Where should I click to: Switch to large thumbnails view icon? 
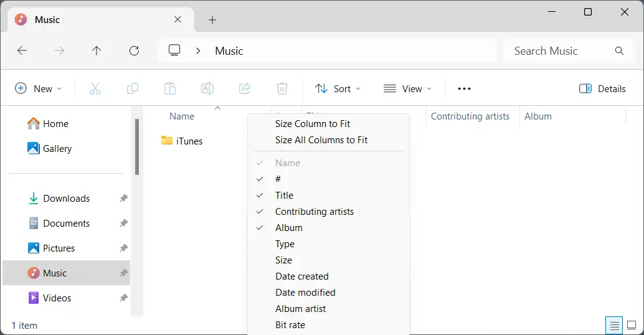click(x=632, y=325)
